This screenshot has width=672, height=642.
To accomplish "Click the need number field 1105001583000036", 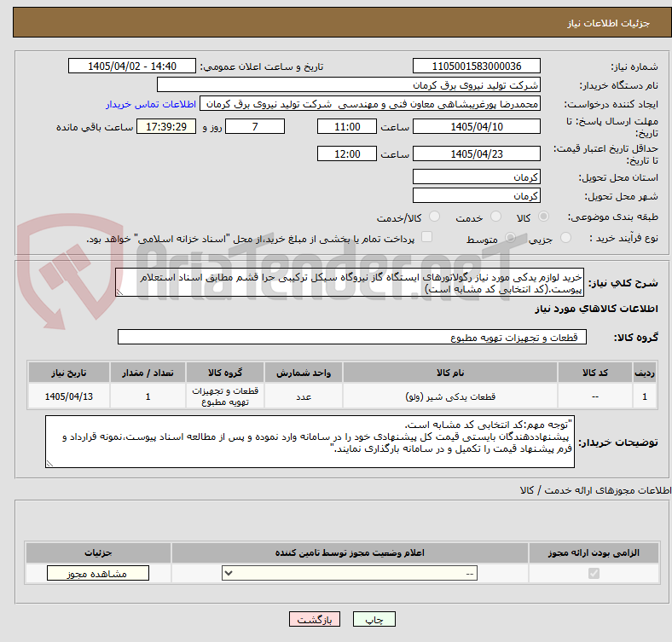I will 476,66.
